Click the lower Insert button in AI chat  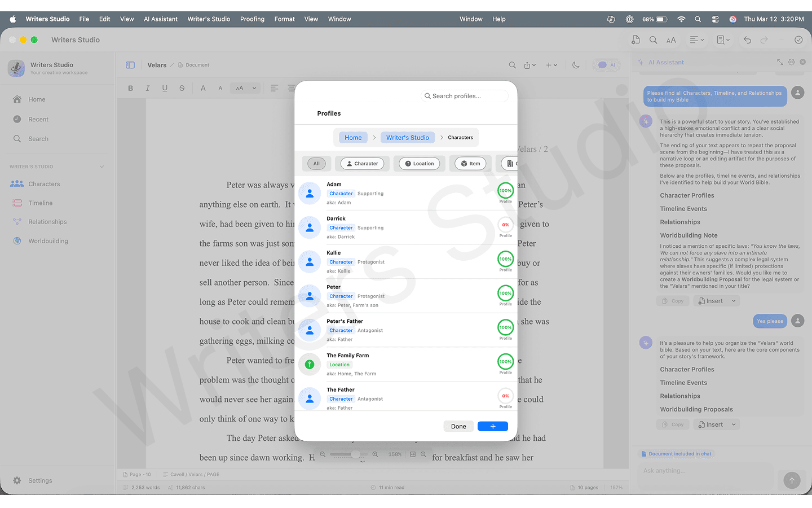(x=710, y=424)
